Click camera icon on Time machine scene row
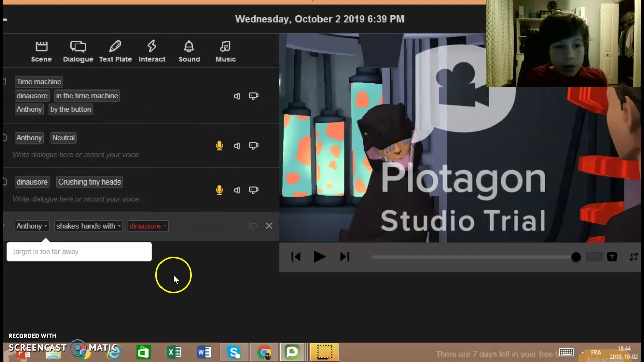This screenshot has height=362, width=644. point(253,96)
